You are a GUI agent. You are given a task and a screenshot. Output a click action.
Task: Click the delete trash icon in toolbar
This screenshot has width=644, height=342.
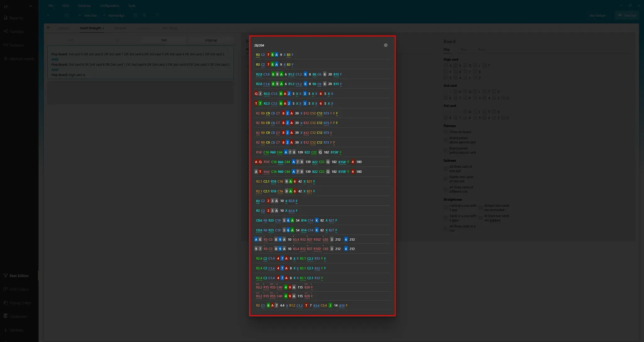144,15
